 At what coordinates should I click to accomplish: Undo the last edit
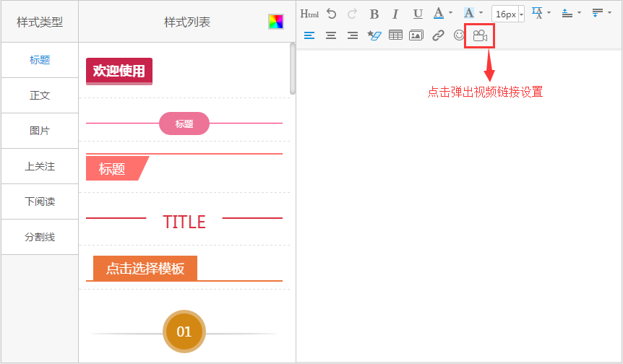(x=332, y=14)
